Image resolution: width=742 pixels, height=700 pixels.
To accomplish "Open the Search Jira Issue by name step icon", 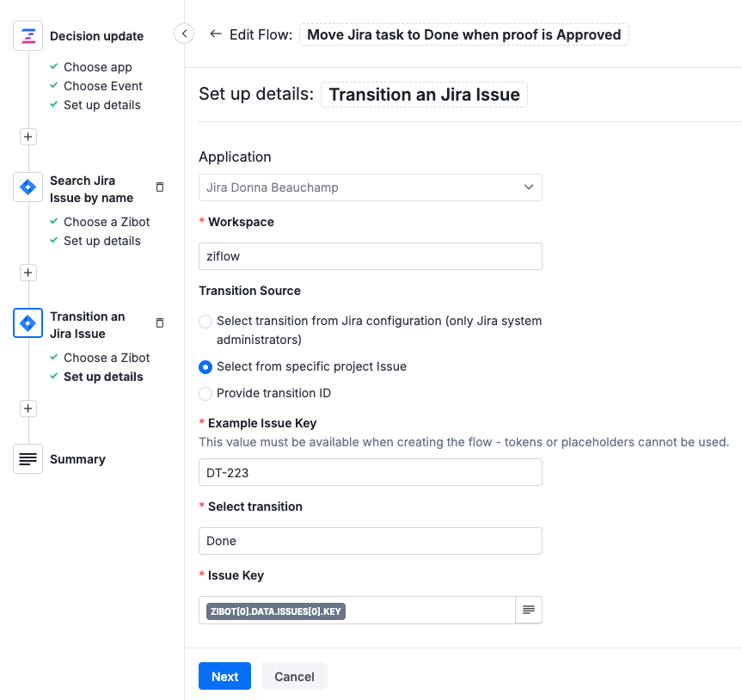I will tap(28, 187).
